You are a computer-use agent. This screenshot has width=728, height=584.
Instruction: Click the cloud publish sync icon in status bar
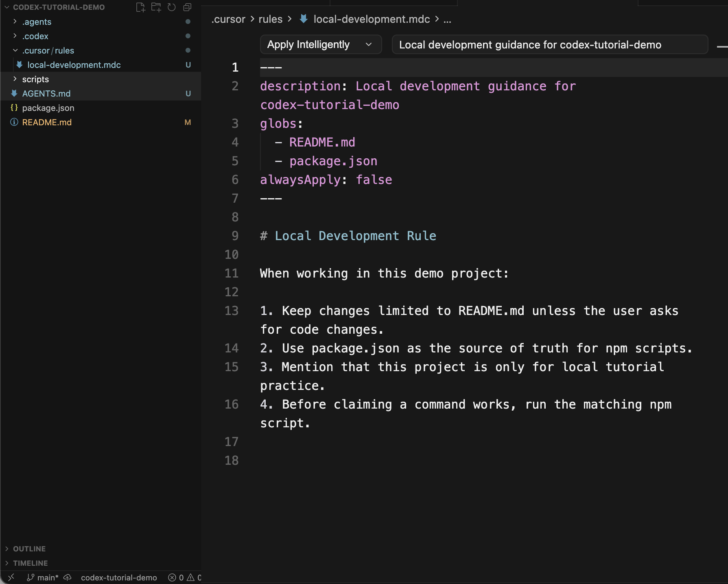(68, 577)
